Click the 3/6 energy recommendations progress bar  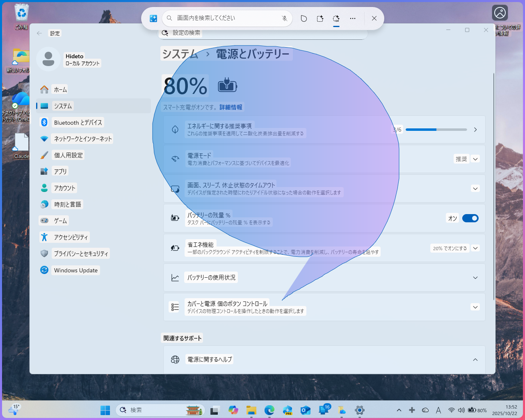436,130
